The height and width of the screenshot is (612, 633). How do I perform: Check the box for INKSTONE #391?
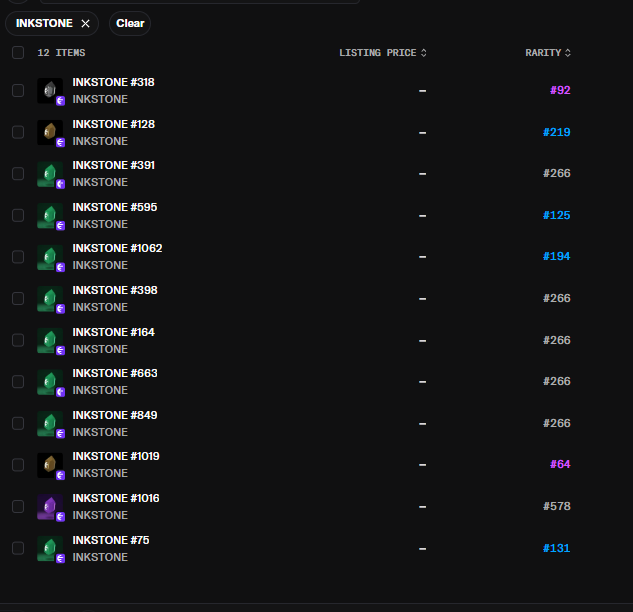pyautogui.click(x=18, y=174)
